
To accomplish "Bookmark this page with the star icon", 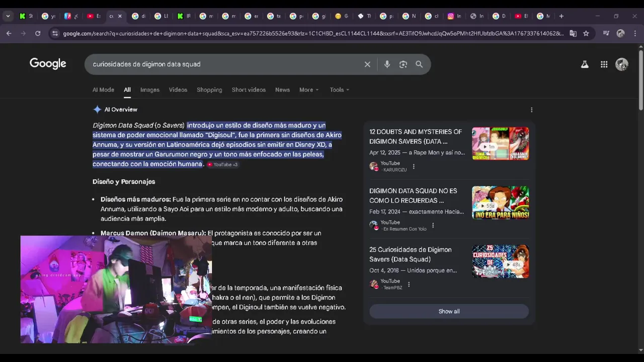I will tap(586, 34).
